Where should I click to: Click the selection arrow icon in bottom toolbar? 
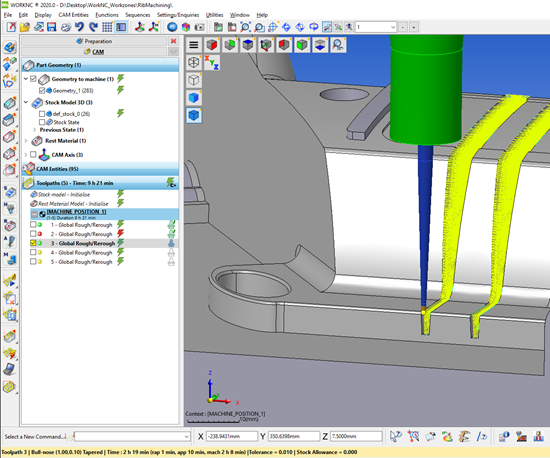click(x=396, y=436)
